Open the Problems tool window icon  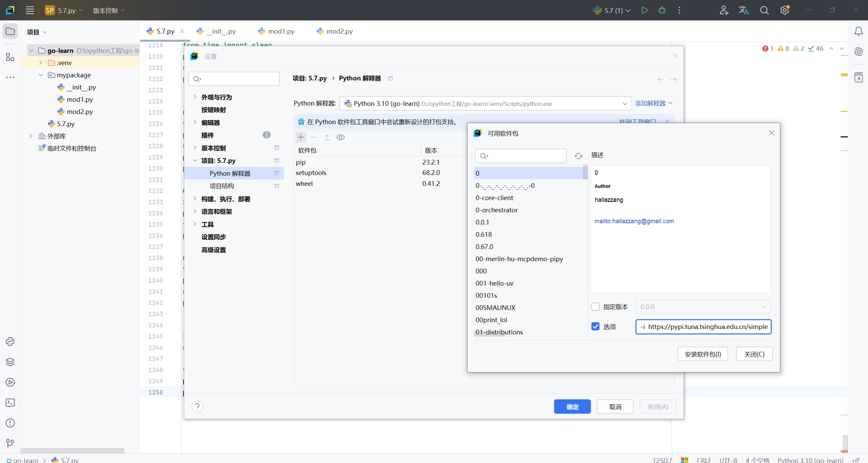click(x=10, y=423)
